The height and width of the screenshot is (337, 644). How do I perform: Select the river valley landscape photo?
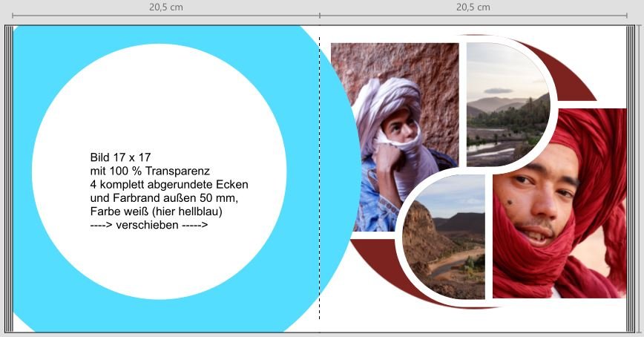point(507,105)
